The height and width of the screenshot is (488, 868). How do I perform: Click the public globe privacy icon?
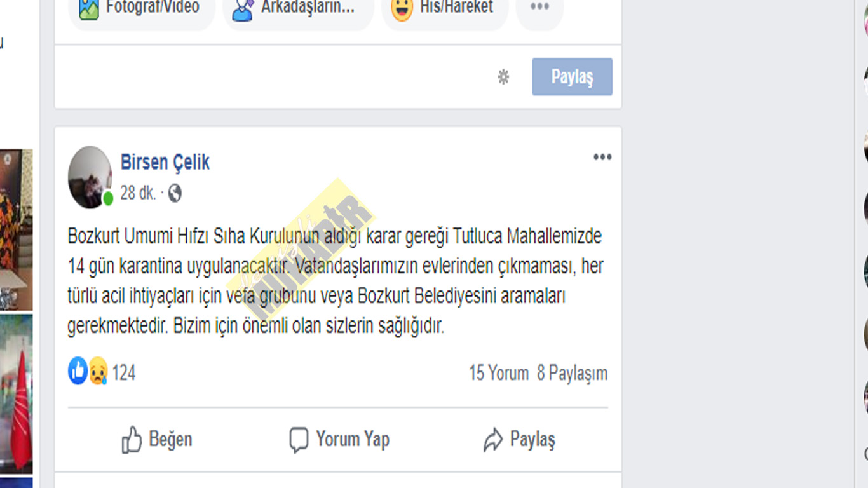tap(175, 193)
